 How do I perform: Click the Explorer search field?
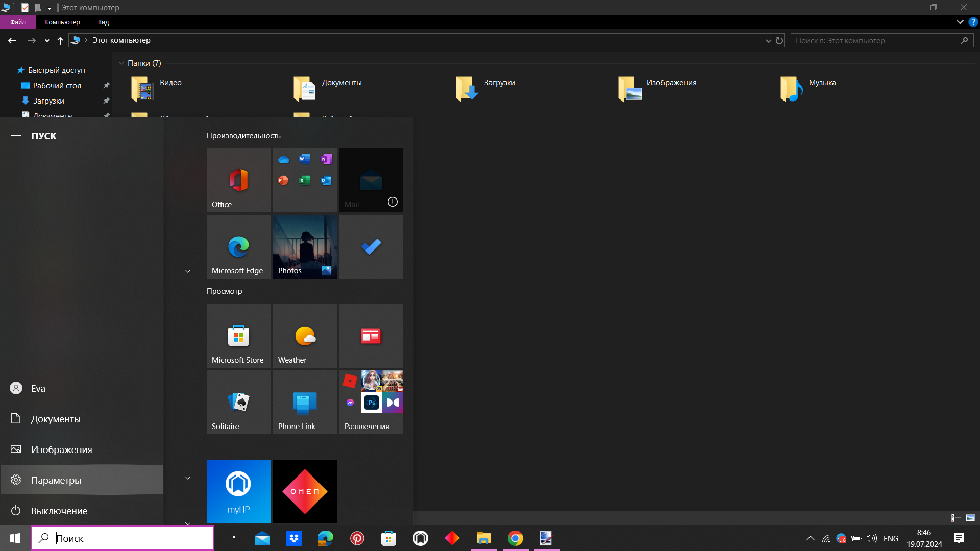(882, 40)
